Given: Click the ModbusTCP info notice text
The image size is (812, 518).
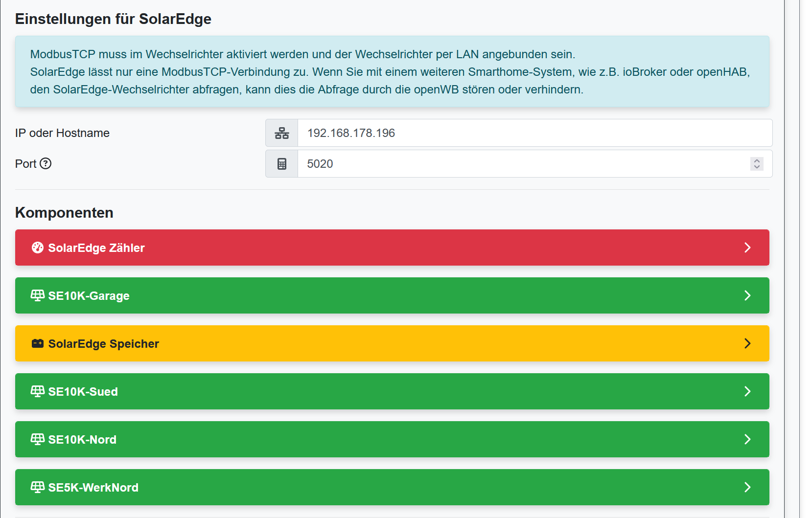Looking at the screenshot, I should pyautogui.click(x=390, y=72).
